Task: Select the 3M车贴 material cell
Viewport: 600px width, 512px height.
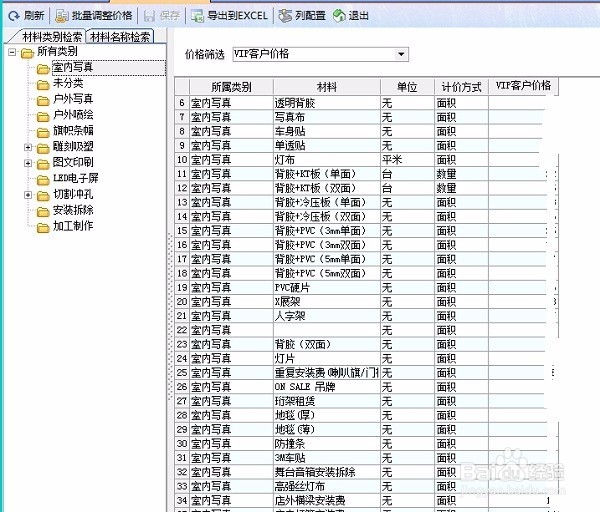Action: (x=327, y=458)
